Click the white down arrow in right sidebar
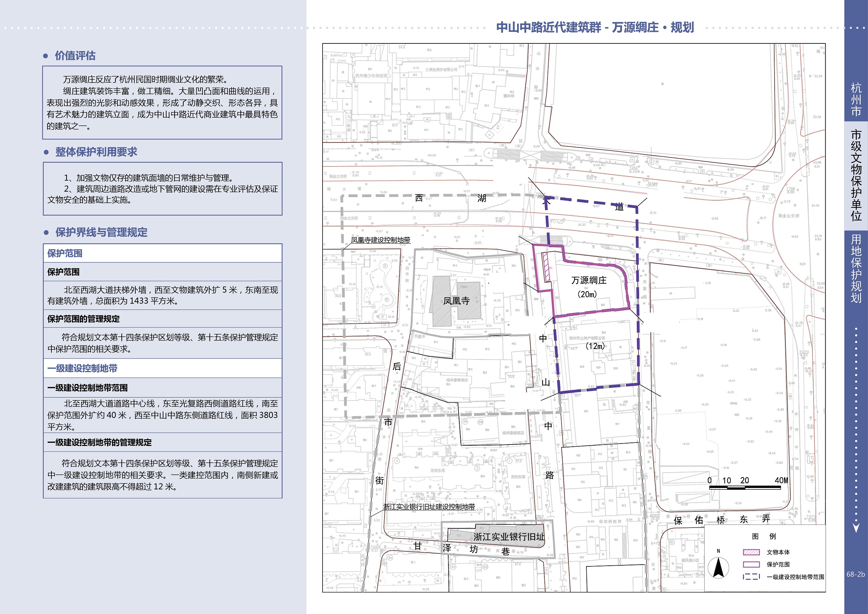Image resolution: width=868 pixels, height=614 pixels. [x=856, y=528]
